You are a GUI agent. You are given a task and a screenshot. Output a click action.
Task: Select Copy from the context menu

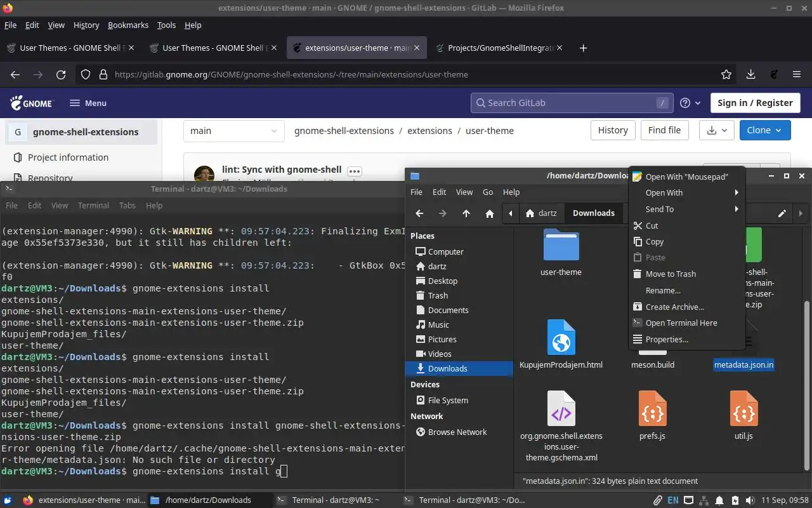(686, 241)
